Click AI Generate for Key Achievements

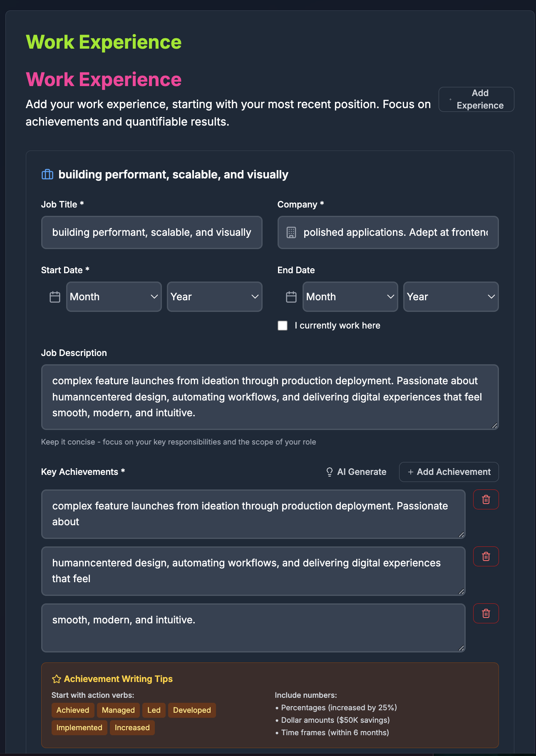[x=356, y=472]
